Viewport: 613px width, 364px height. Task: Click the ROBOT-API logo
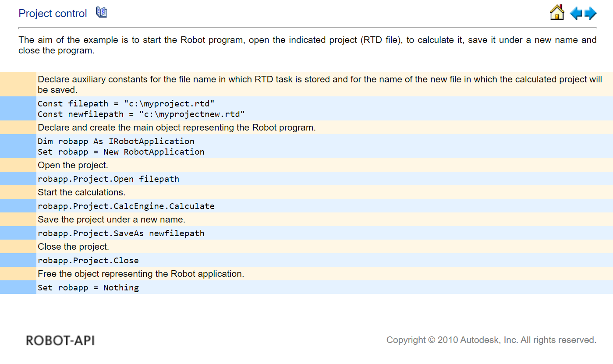[x=60, y=340]
